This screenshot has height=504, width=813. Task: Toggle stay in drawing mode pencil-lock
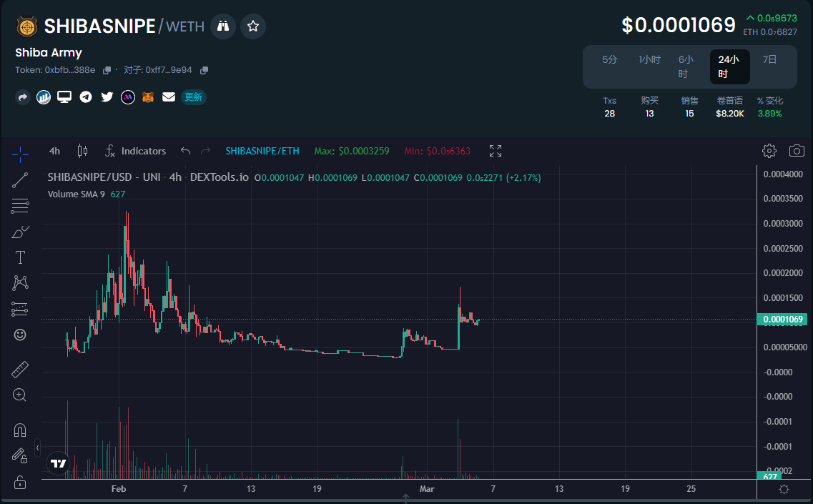(20, 456)
